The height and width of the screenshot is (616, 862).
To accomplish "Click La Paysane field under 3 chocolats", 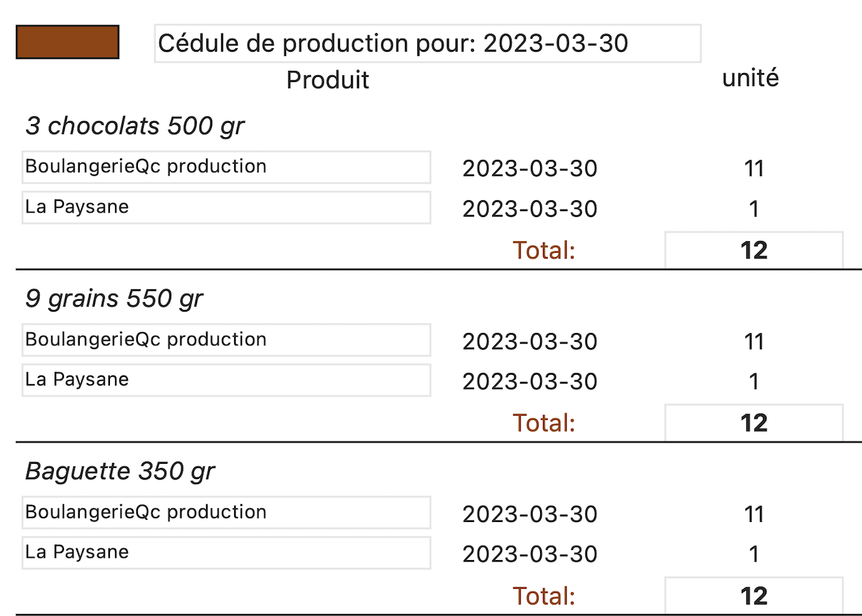I will pos(226,207).
